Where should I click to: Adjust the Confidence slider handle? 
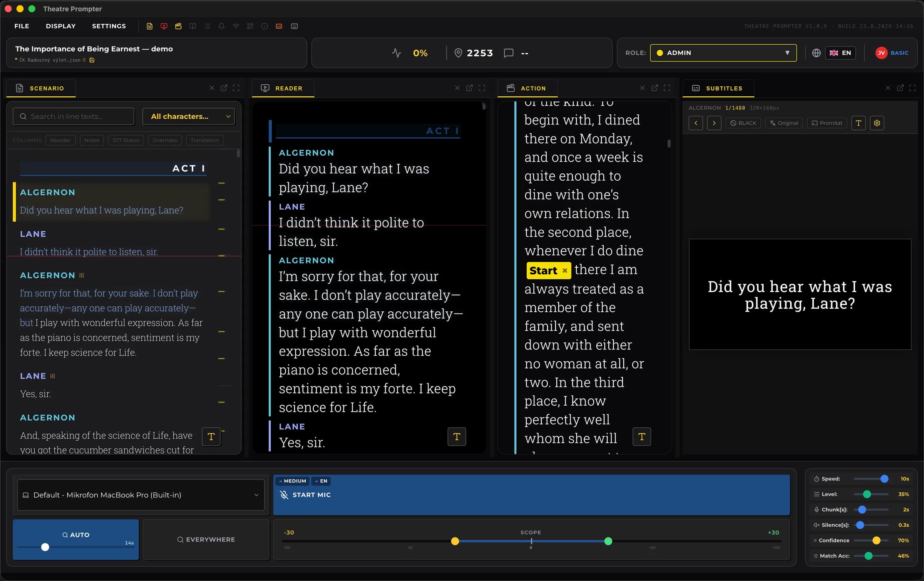(x=877, y=541)
